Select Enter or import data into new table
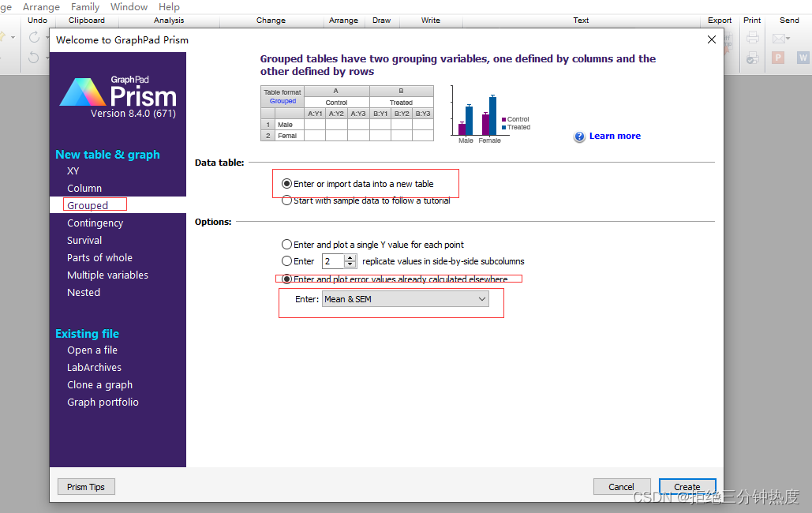Image resolution: width=812 pixels, height=513 pixels. pyautogui.click(x=286, y=184)
